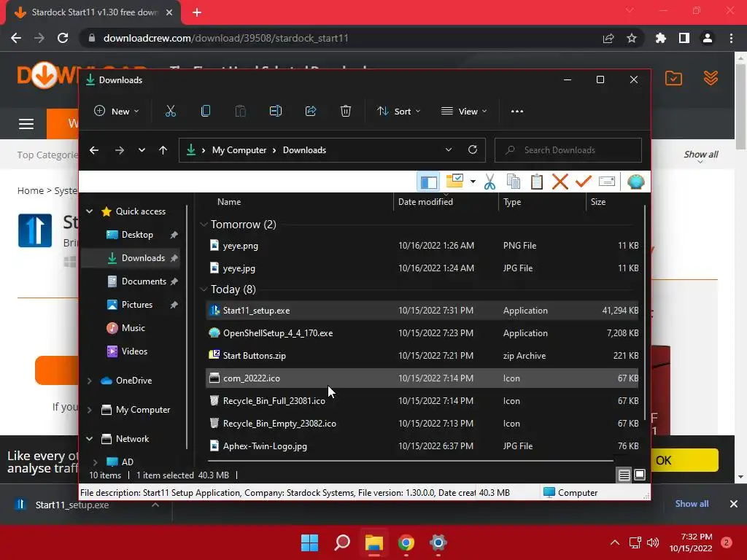Open Search on Windows taskbar
Viewport: 747px width, 560px height.
[x=342, y=542]
